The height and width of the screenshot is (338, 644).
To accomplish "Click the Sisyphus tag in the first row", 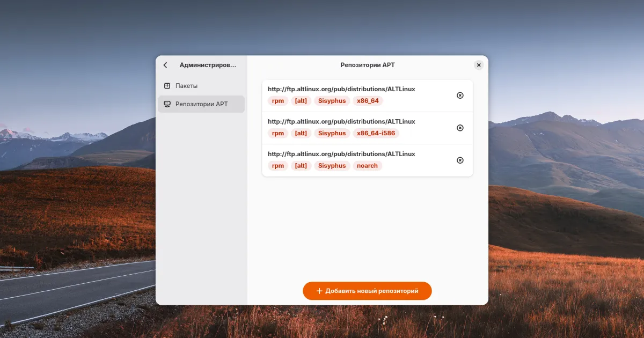I will pos(332,101).
